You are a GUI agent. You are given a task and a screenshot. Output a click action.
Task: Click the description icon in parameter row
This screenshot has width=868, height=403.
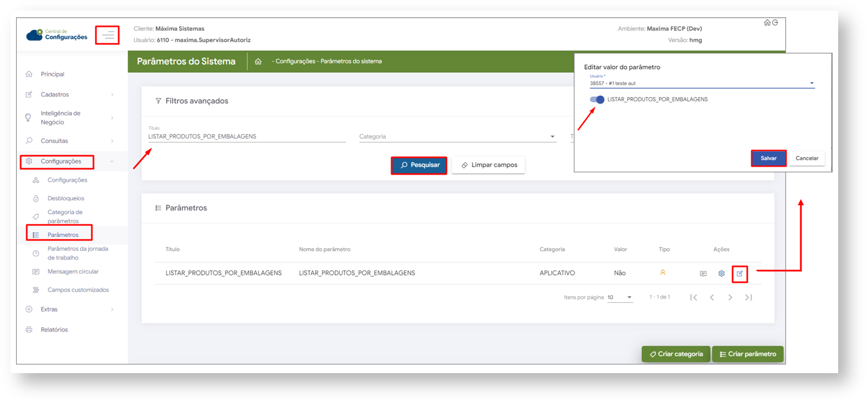click(x=703, y=274)
